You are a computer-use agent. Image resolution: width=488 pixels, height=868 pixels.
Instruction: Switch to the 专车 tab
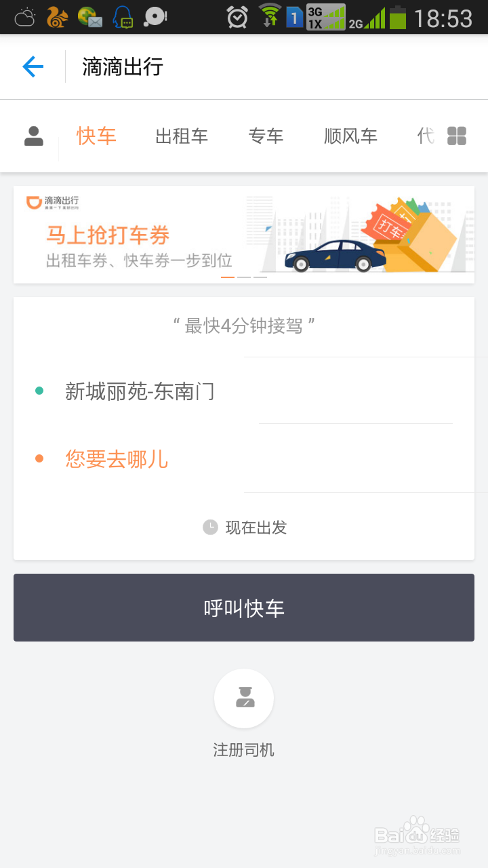[266, 136]
